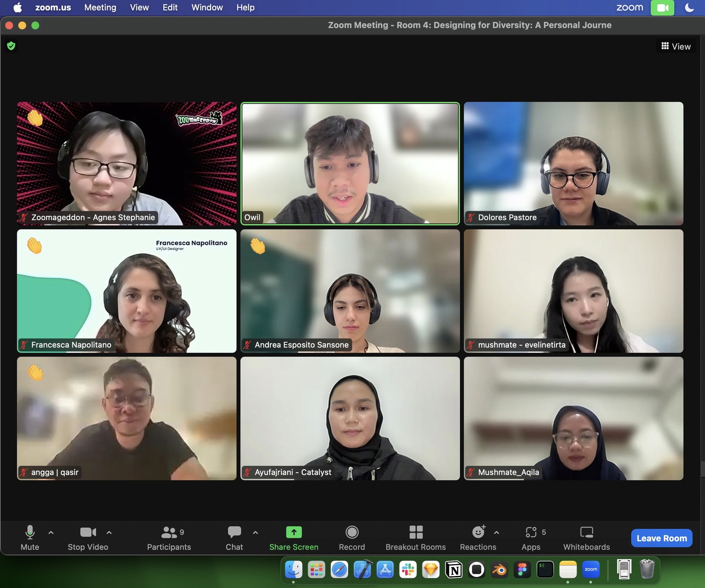The width and height of the screenshot is (705, 588).
Task: Open Breakout Rooms
Action: [415, 532]
